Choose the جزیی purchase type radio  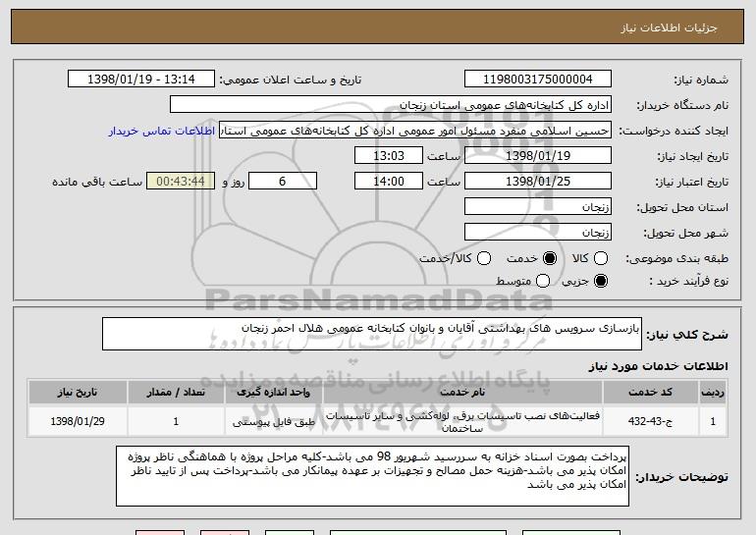tap(600, 281)
